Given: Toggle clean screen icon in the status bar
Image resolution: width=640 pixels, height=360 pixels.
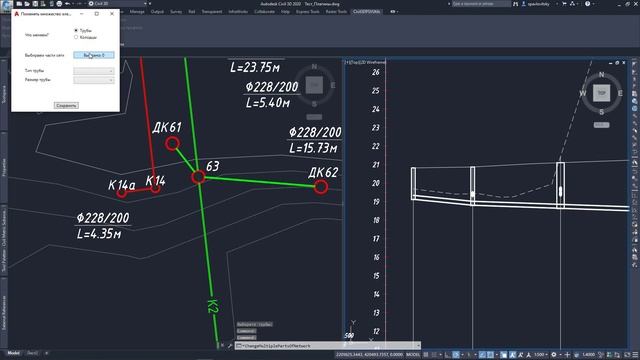Looking at the screenshot, I should 627,355.
